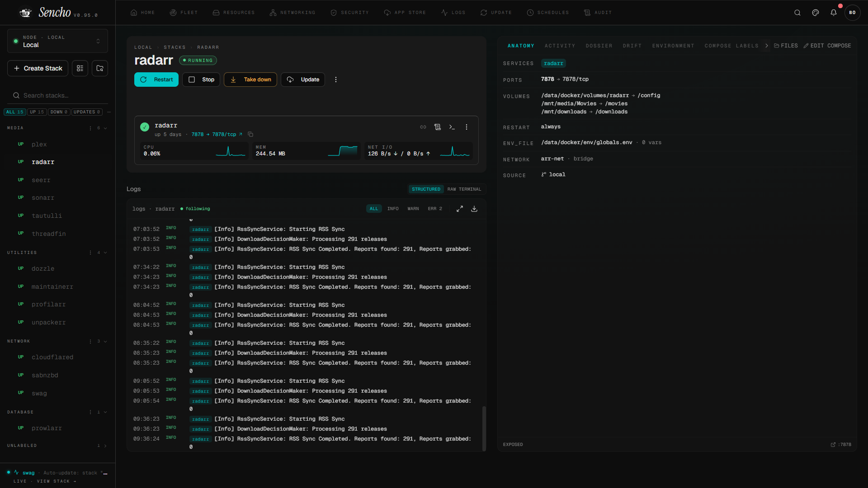
Task: Open NETWORK group options menu
Action: coord(90,341)
